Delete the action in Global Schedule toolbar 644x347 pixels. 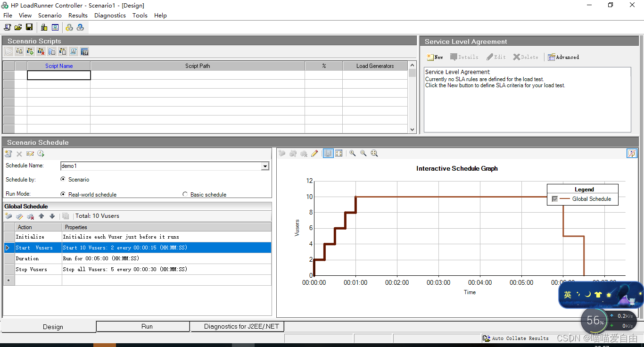tap(30, 216)
